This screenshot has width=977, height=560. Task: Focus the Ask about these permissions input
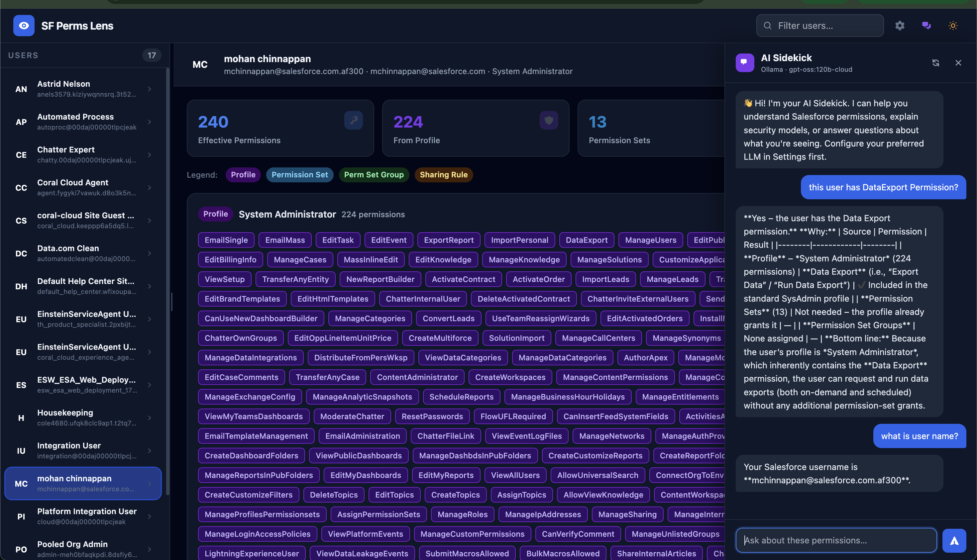coord(836,540)
